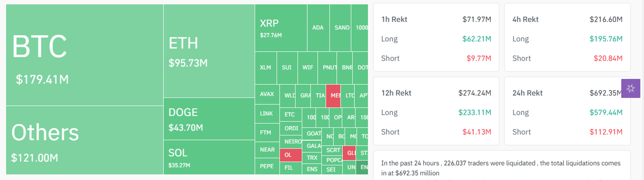Open the Others $121.00M tile
The width and height of the screenshot is (644, 180).
point(85,140)
